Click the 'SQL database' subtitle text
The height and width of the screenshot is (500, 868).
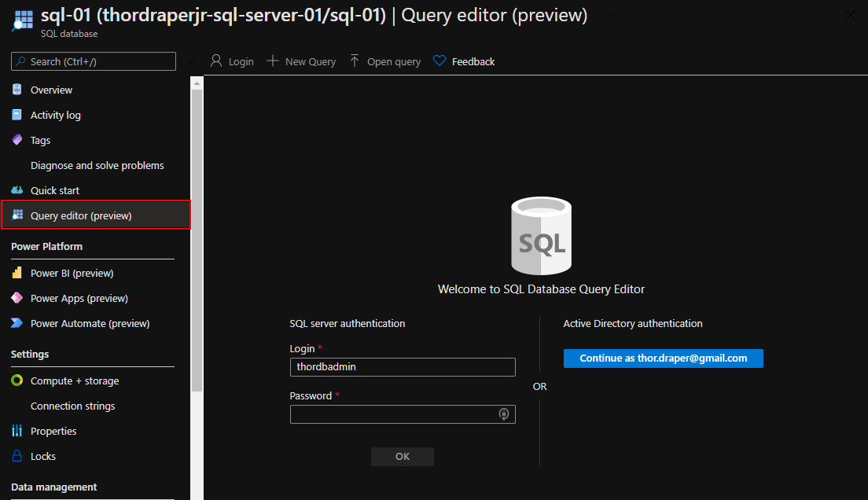point(69,34)
